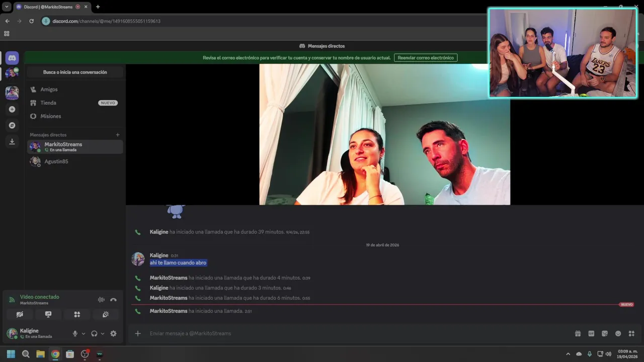Reload the page in browser
Viewport: 644px width, 362px height.
31,21
